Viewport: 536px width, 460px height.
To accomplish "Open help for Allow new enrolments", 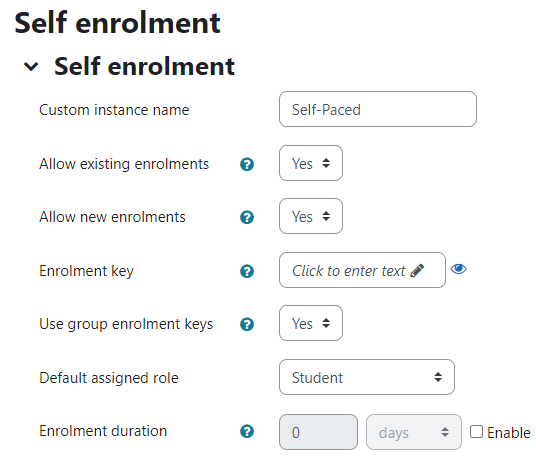I will pyautogui.click(x=247, y=217).
